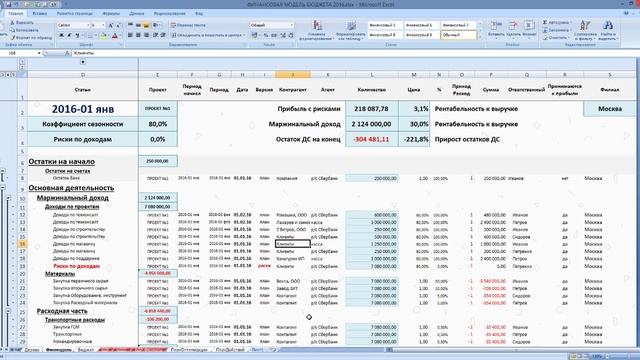
Task: Toggle Underline formatting
Action: 77,36
